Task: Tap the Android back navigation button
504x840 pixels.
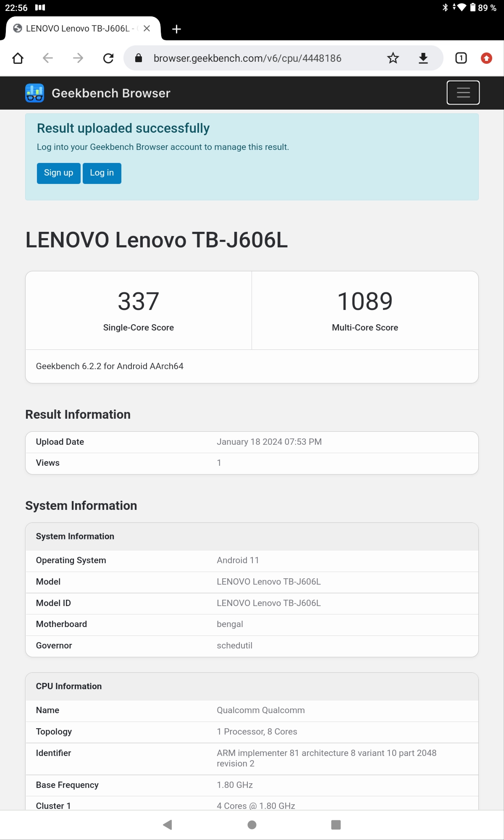Action: (x=168, y=825)
